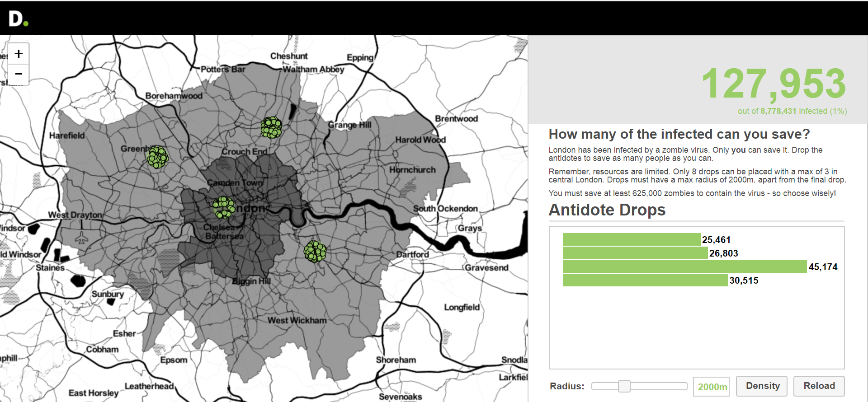Adjust the Radius slider handle
868x402 pixels.
coord(624,386)
